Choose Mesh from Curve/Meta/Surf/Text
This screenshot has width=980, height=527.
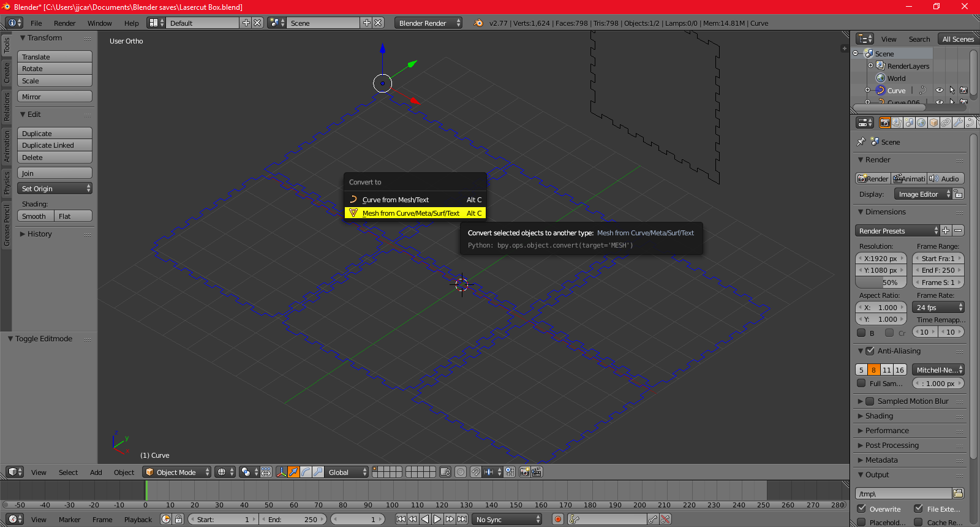415,213
